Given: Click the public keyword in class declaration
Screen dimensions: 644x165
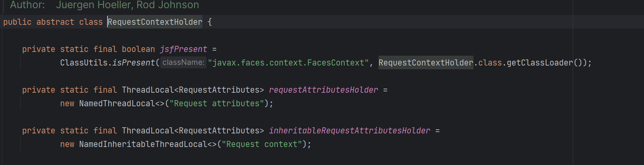Looking at the screenshot, I should pos(17,22).
